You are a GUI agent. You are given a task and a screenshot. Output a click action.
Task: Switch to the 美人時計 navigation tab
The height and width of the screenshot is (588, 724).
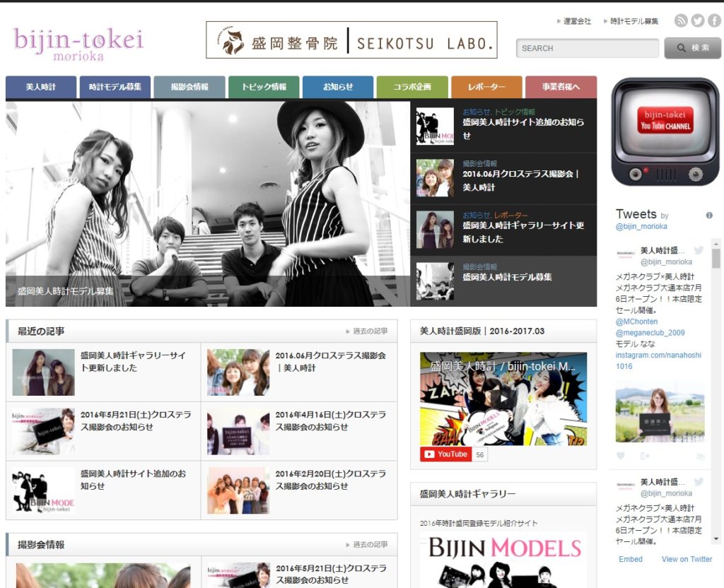tap(40, 88)
